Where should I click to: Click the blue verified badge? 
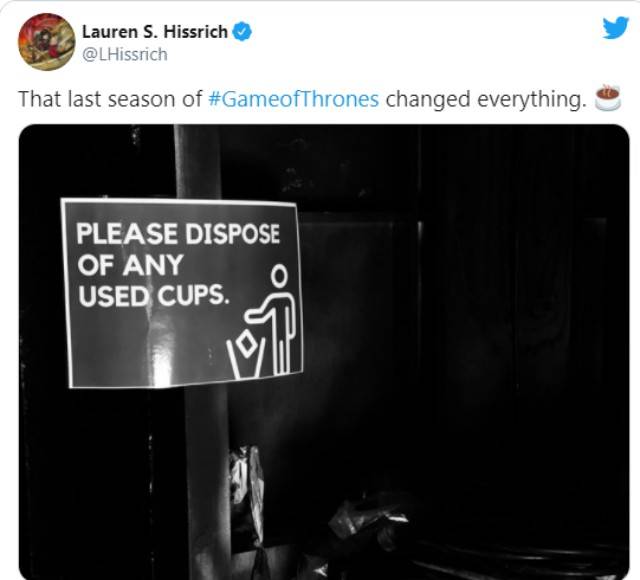coord(242,32)
